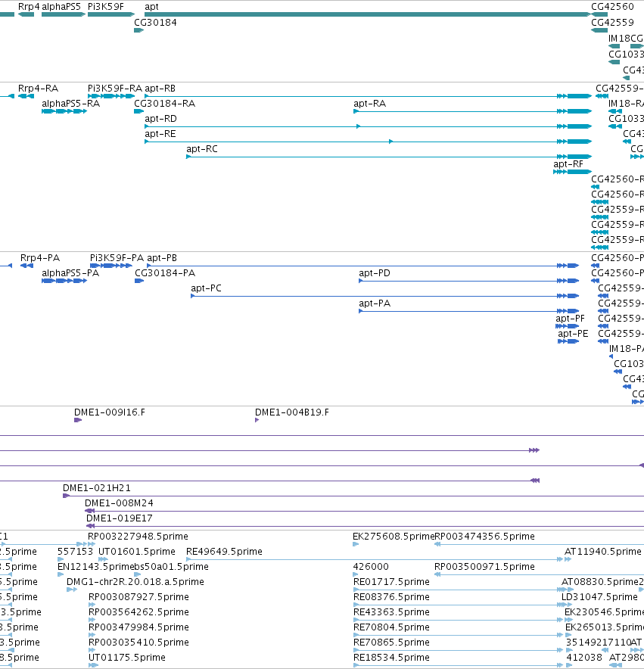
Task: Click the apt-PC protein label
Action: click(x=206, y=288)
